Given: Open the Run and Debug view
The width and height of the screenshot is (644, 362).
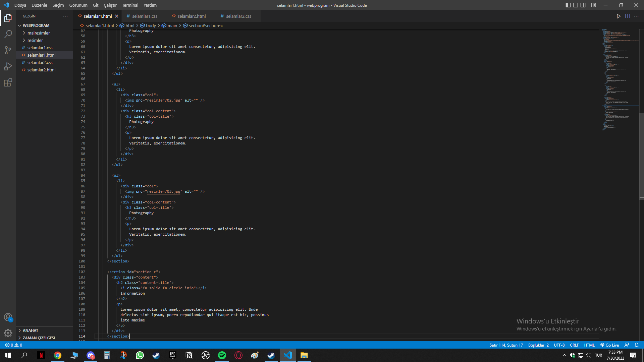Looking at the screenshot, I should (x=8, y=66).
